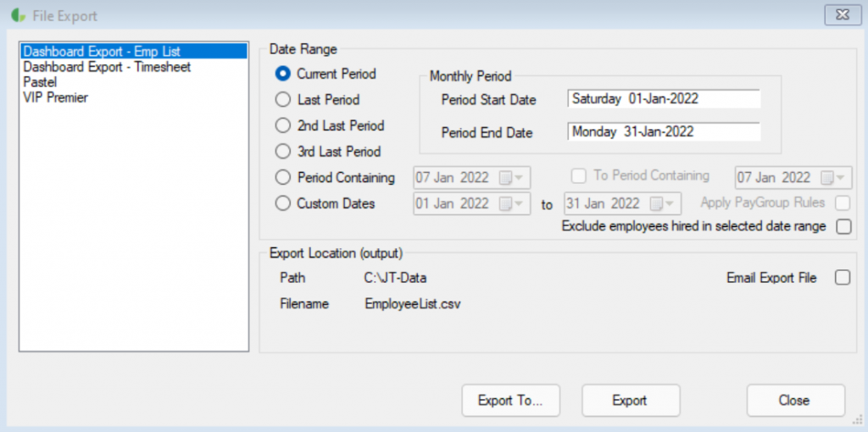Image resolution: width=868 pixels, height=432 pixels.
Task: Click the EmployeeList.csv filename text
Action: (x=413, y=304)
